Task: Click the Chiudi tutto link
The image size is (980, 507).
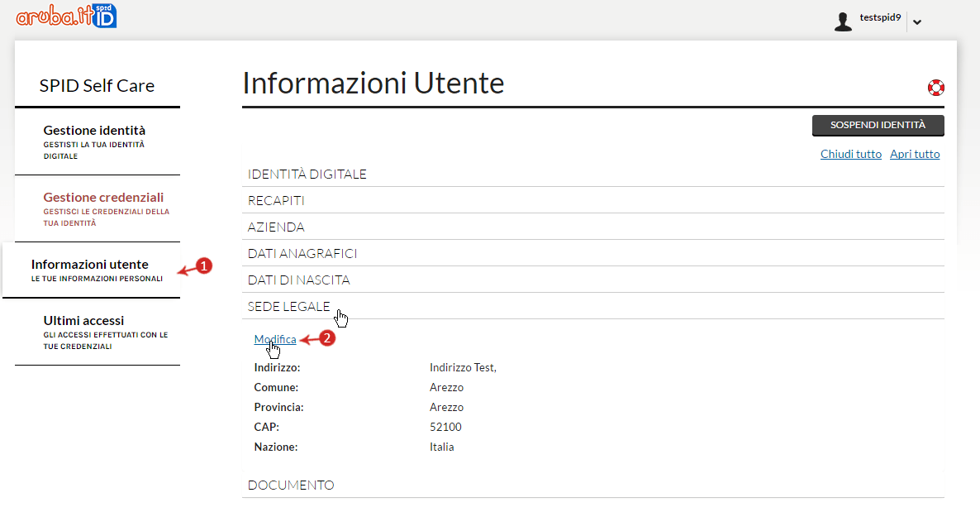Action: pos(851,153)
